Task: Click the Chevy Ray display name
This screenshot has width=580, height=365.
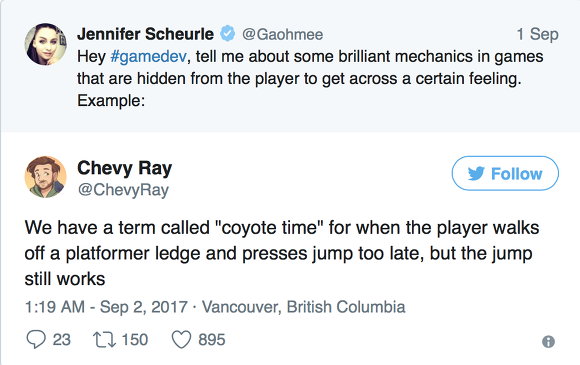Action: (x=125, y=168)
